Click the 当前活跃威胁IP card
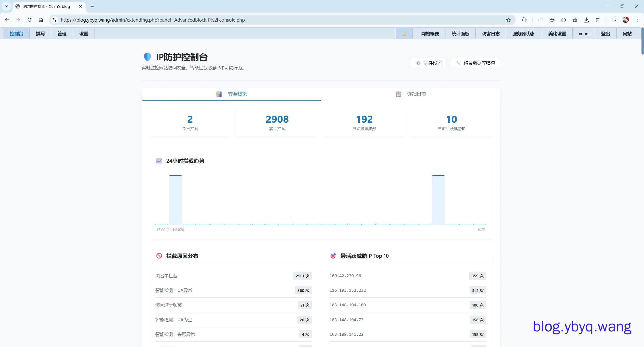The width and height of the screenshot is (644, 347). click(451, 123)
